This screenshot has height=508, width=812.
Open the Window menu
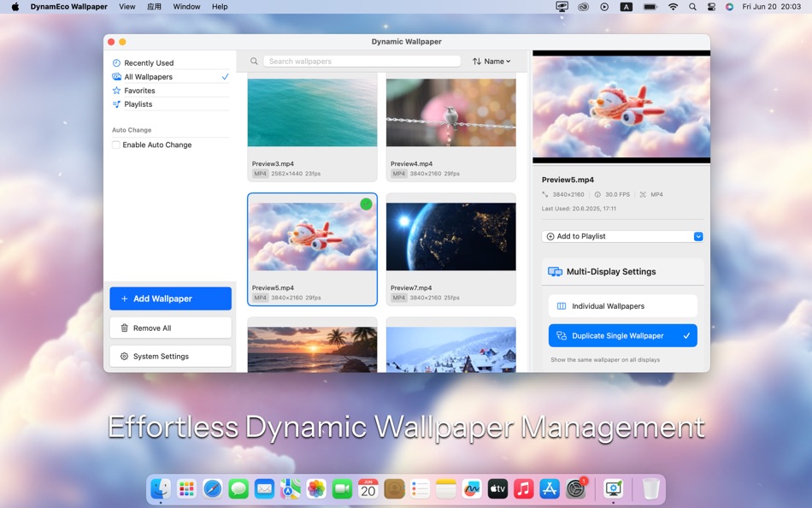[x=186, y=7]
